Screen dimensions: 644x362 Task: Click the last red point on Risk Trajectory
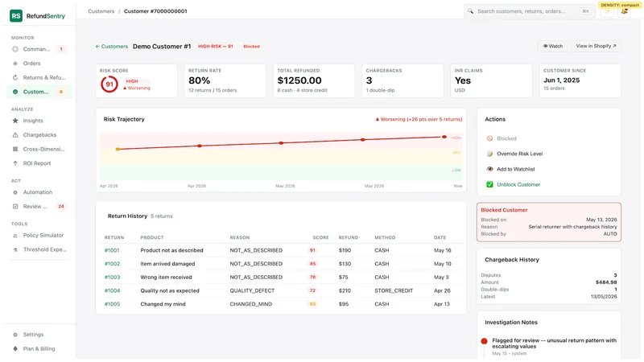pos(444,137)
